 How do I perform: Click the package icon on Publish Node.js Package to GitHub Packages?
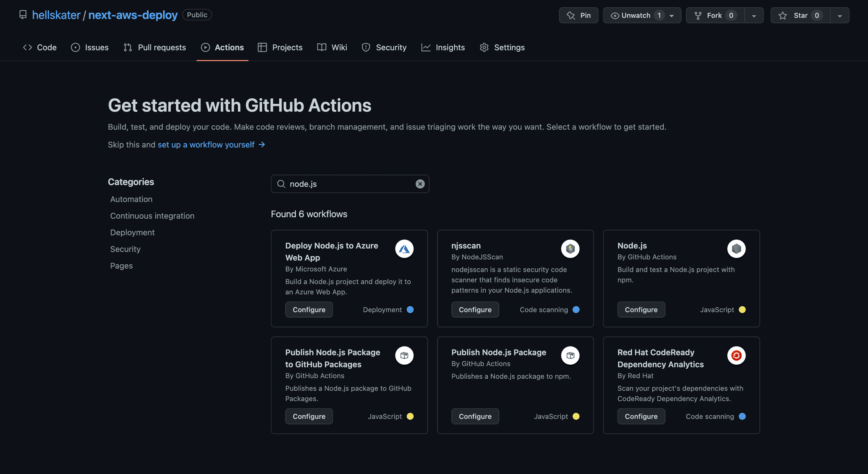[x=404, y=355]
